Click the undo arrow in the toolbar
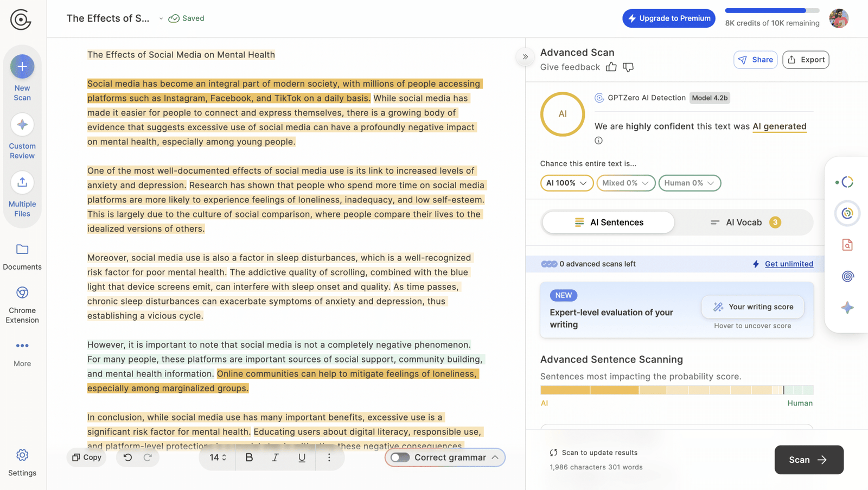Screen dimensions: 868x490 pos(127,457)
